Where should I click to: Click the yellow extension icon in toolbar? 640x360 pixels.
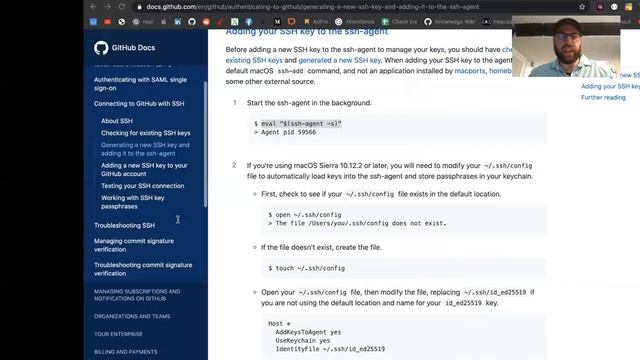tap(628, 7)
